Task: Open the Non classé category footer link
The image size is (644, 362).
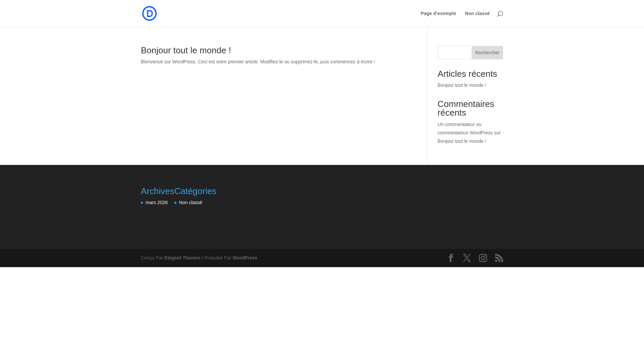Action: point(191,202)
